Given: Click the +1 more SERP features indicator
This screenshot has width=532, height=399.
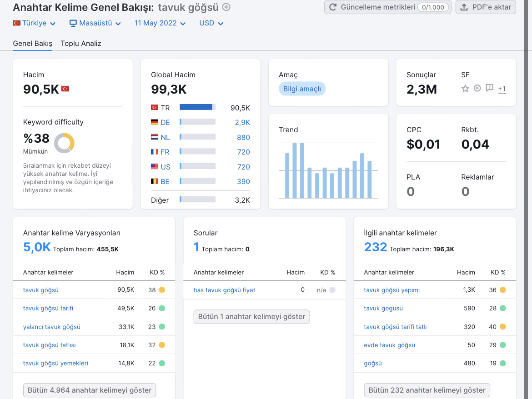Looking at the screenshot, I should pyautogui.click(x=502, y=89).
